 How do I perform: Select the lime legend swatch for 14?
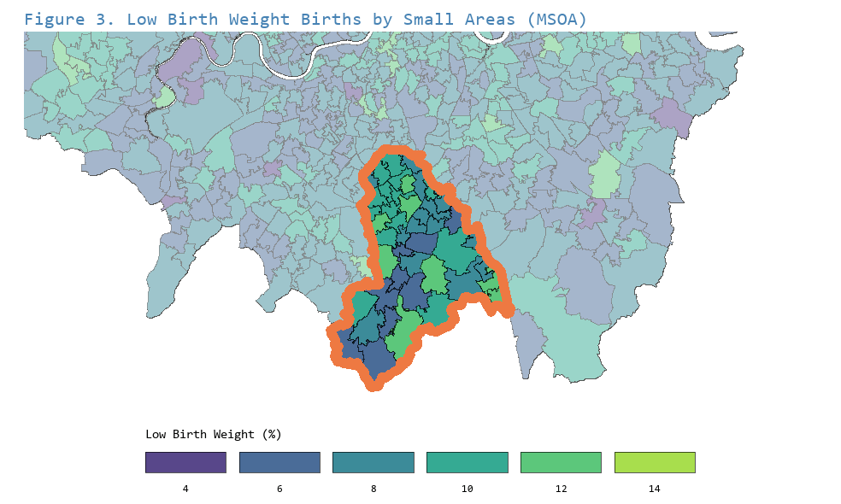[x=655, y=462]
